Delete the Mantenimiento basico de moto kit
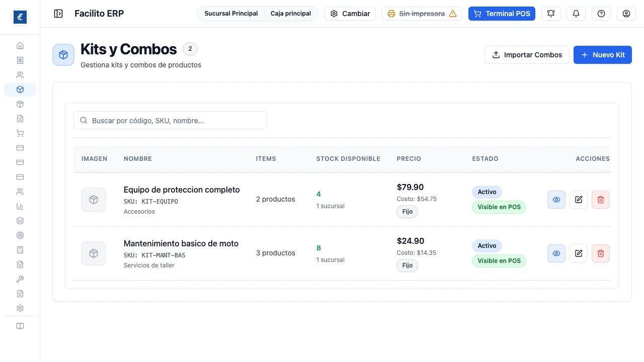644x362 pixels. 601,253
